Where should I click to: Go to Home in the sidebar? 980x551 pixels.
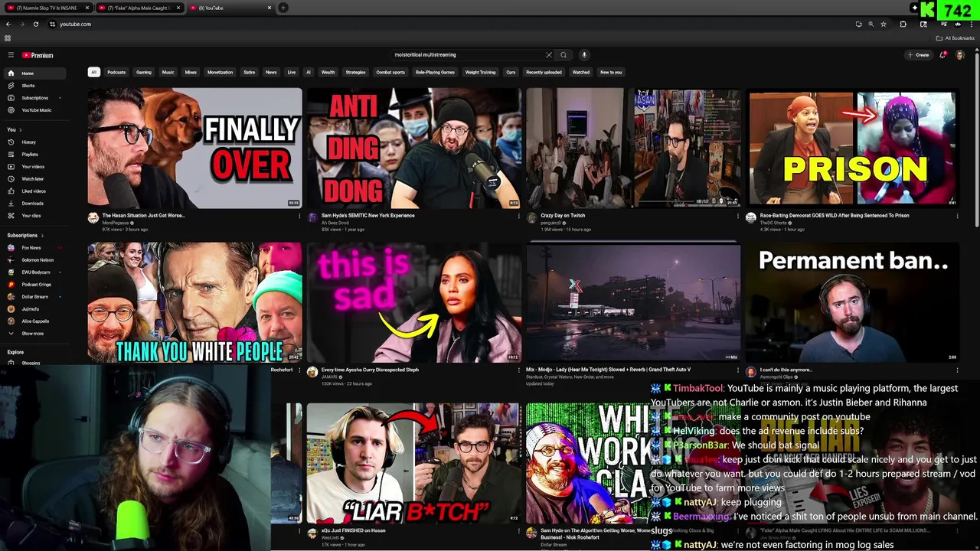click(34, 73)
